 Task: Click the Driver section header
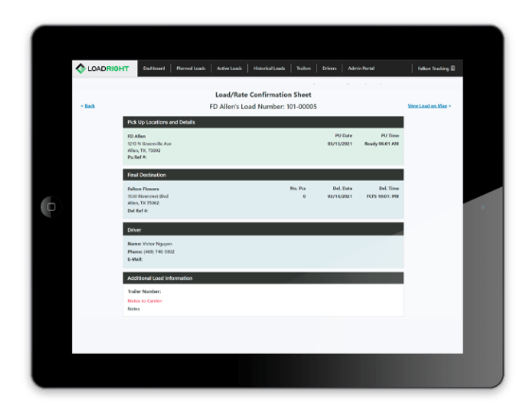point(263,230)
